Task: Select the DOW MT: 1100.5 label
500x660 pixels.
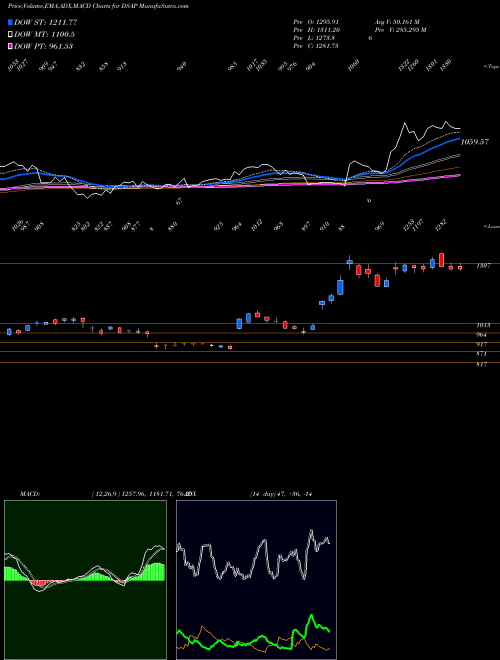Action: tap(44, 34)
